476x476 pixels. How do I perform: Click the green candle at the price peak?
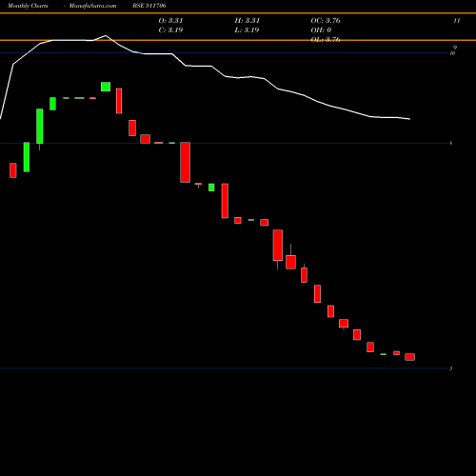[106, 87]
